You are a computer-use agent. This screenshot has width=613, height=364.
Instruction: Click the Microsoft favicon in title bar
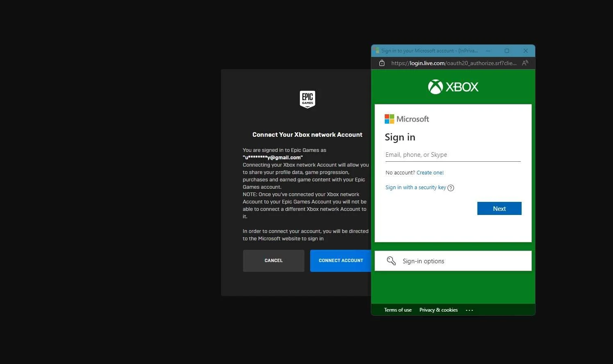point(376,51)
